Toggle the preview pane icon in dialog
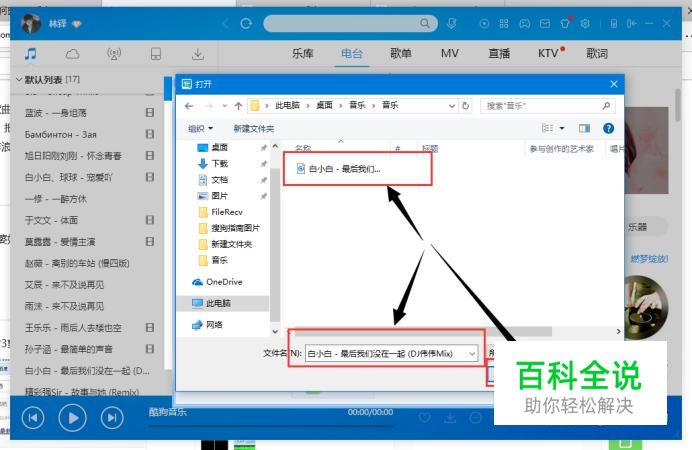This screenshot has width=692, height=450. point(584,128)
